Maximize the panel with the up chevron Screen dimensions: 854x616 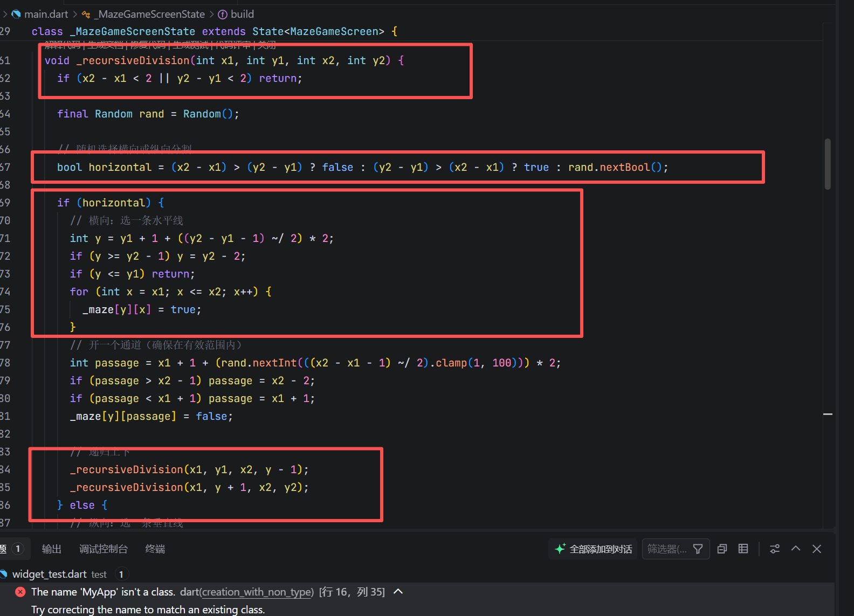pos(796,549)
